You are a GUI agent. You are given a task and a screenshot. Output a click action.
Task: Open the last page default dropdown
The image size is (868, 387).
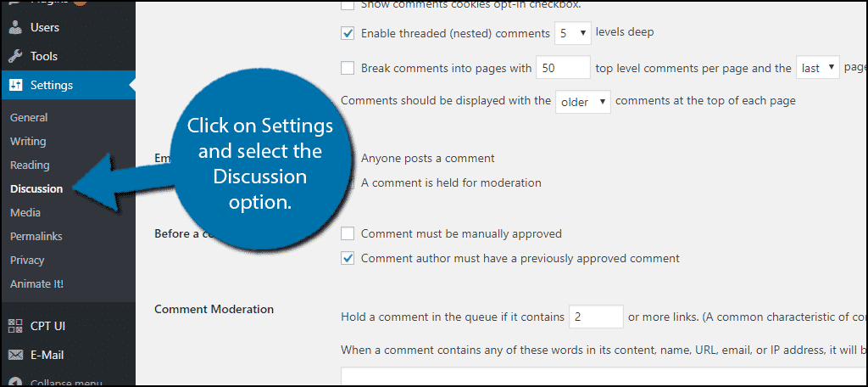coord(818,68)
